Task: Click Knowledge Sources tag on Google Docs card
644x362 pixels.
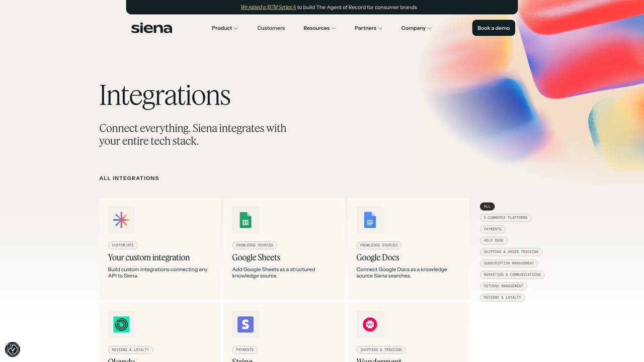Action: 379,245
